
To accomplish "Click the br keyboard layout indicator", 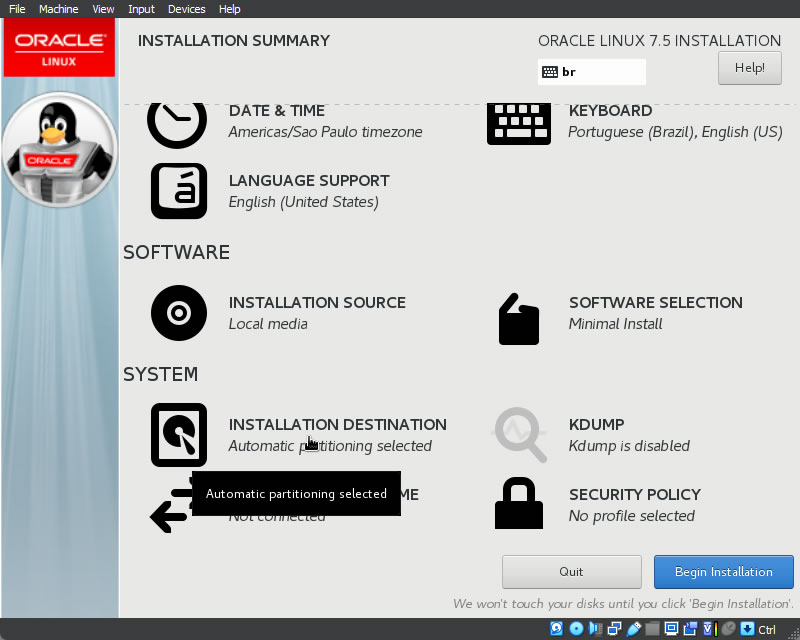I will click(592, 72).
